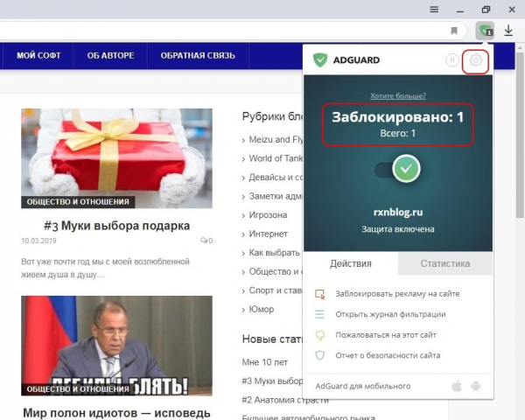Image resolution: width=525 pixels, height=420 pixels.
Task: Switch to the Действия tab
Action: point(351,263)
